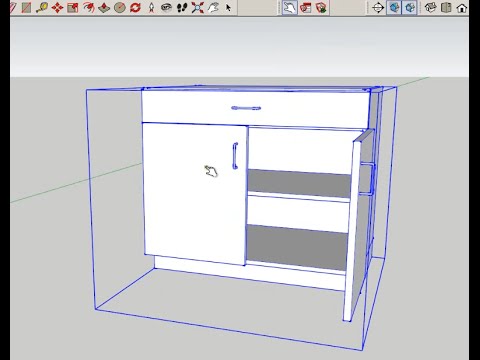
Task: Select the pointing-hand Interact tool left toolbar
Action: (213, 7)
